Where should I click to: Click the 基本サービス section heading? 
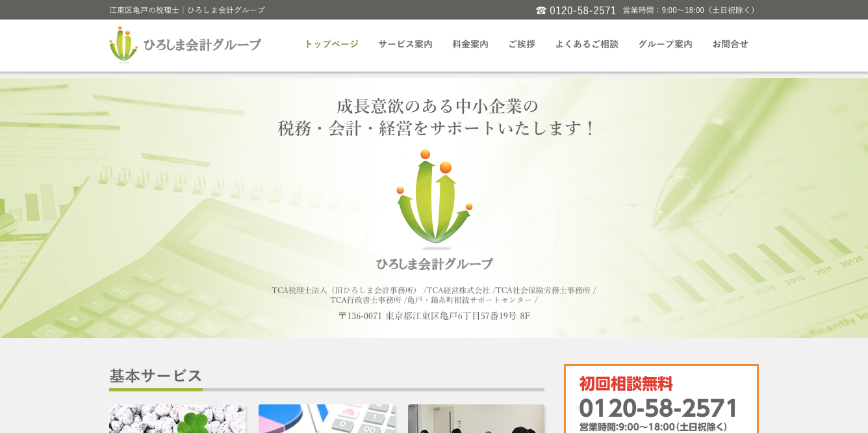click(155, 376)
